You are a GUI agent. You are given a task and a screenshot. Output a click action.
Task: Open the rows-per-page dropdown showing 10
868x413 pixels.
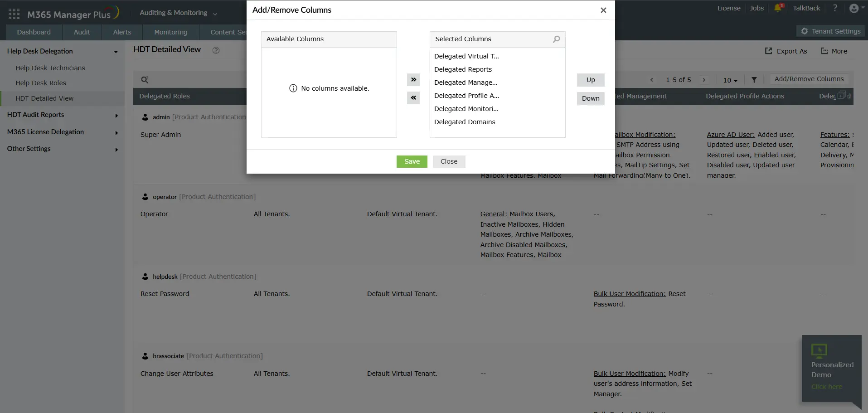730,80
